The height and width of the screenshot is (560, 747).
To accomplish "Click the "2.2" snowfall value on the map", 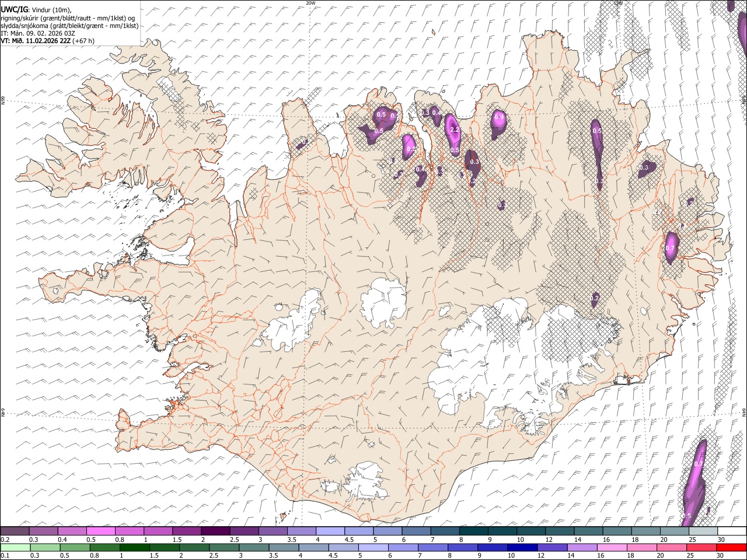I will pos(455,129).
